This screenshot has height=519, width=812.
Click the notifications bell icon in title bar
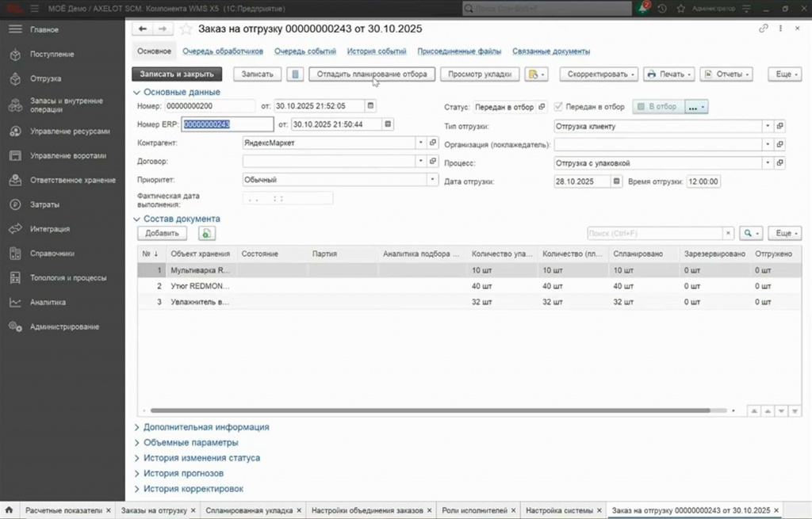pyautogui.click(x=643, y=8)
